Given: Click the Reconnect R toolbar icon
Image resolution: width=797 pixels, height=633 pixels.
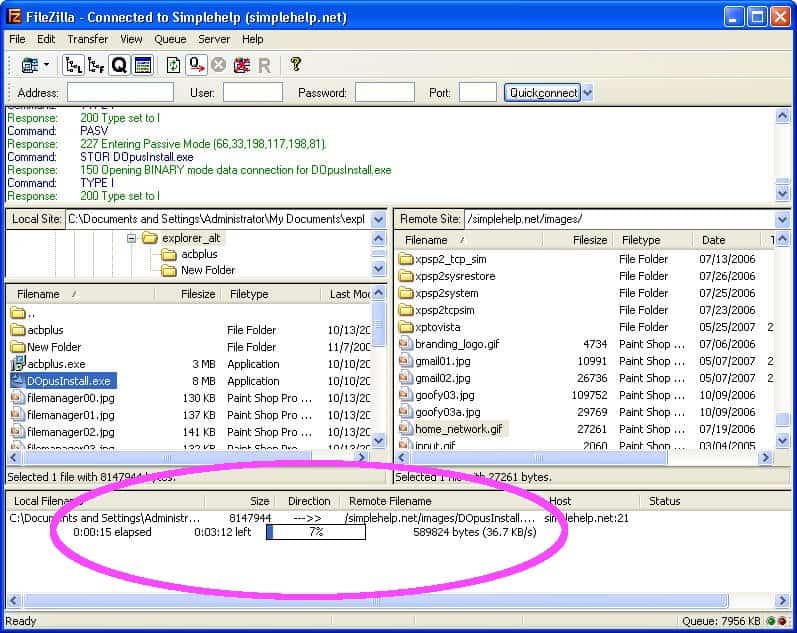Looking at the screenshot, I should (264, 66).
